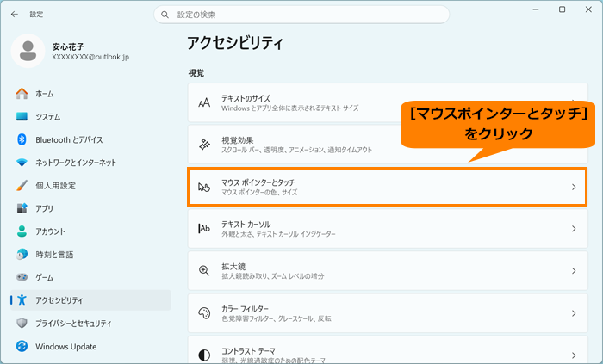
Task: Open カラー フィルター setting
Action: [388, 313]
